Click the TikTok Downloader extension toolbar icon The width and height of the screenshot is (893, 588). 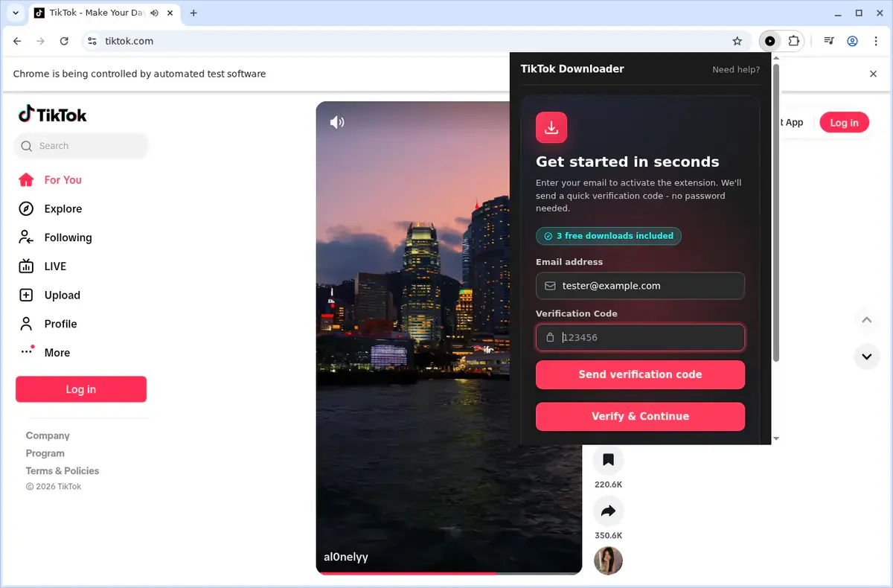(770, 41)
